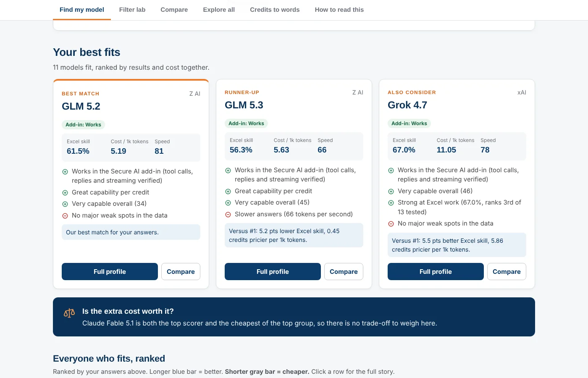This screenshot has height=378, width=588.
Task: Click plus icon beside 'Strong at Excel work' on Grok 4.7
Action: [x=391, y=203]
